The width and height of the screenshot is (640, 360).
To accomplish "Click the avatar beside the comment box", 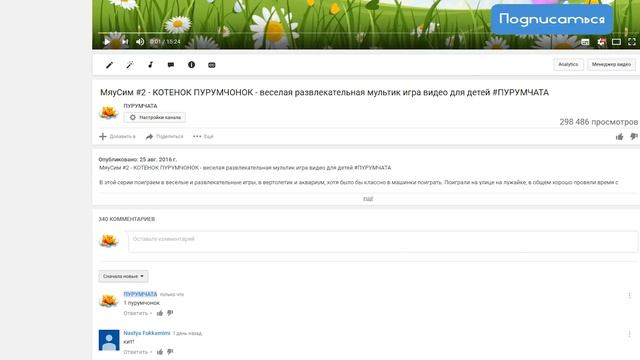I will click(x=109, y=241).
